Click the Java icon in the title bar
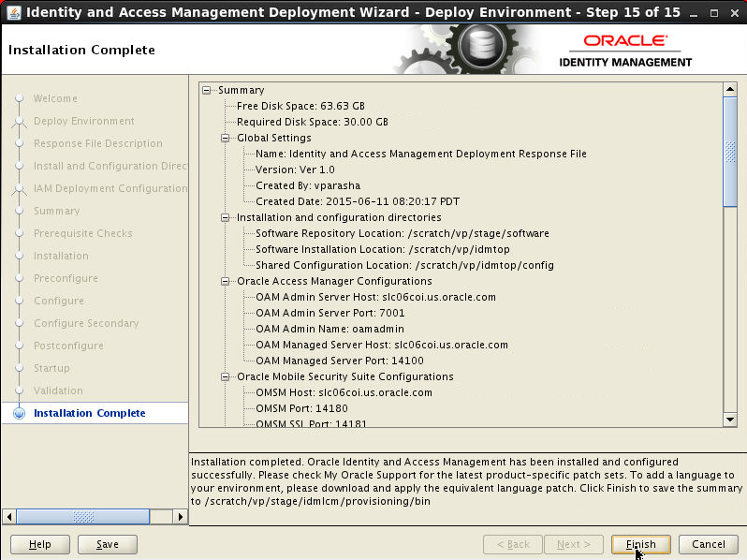 click(x=13, y=12)
